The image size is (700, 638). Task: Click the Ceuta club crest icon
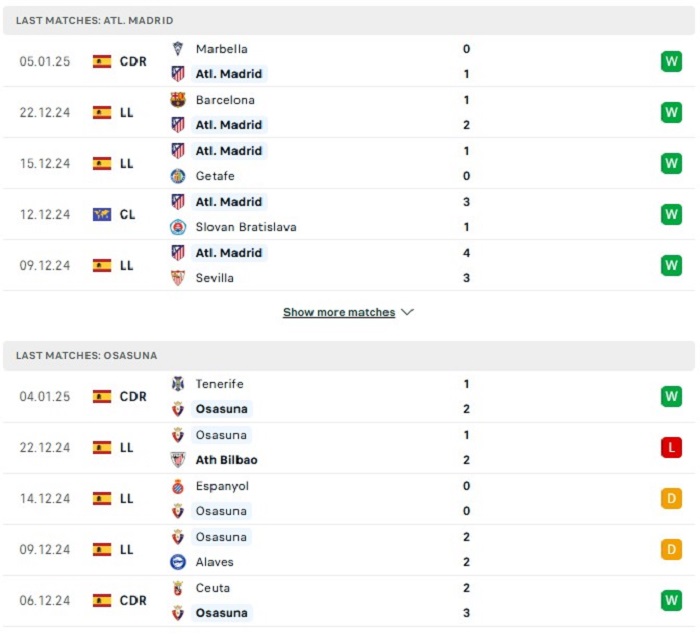click(x=178, y=588)
